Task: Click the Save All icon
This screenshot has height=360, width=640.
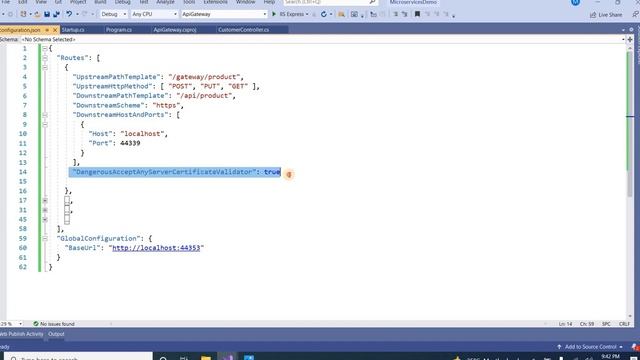Action: [56, 14]
